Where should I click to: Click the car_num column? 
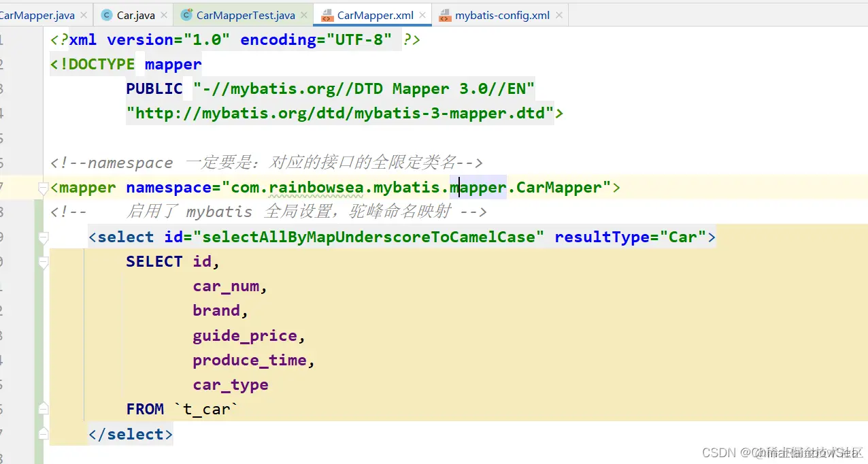click(x=226, y=286)
